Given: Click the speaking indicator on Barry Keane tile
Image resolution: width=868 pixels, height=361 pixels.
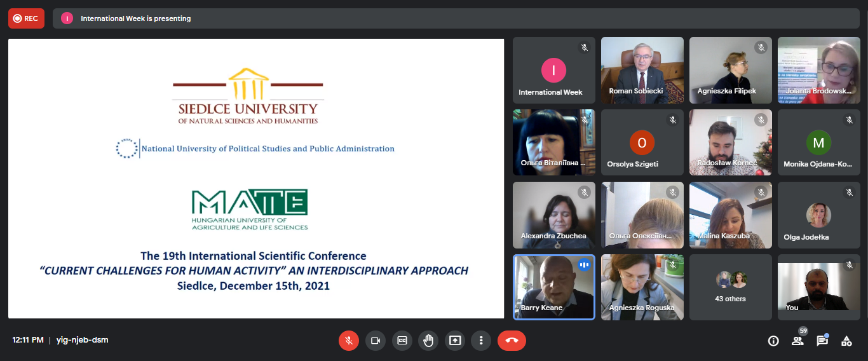Looking at the screenshot, I should click(584, 265).
